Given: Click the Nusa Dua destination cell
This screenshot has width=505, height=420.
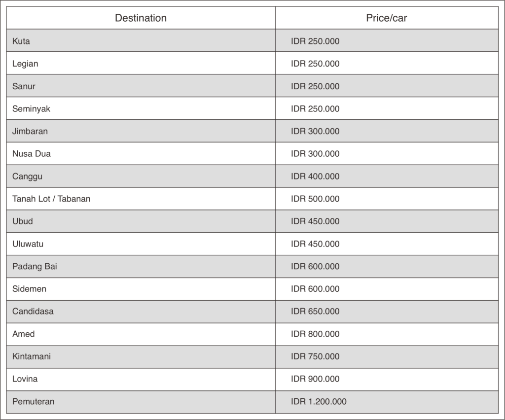Looking at the screenshot, I should (32, 154).
